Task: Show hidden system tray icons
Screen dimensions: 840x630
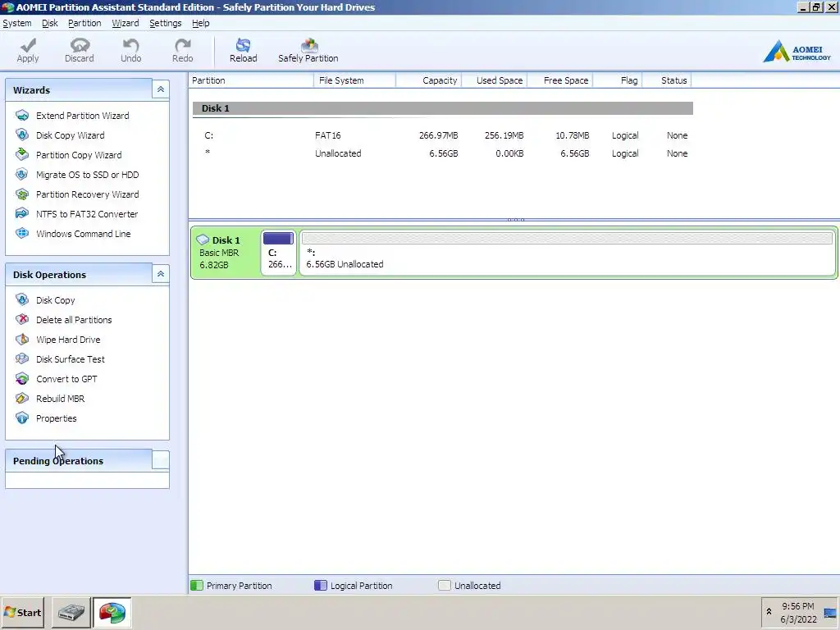Action: pyautogui.click(x=769, y=612)
